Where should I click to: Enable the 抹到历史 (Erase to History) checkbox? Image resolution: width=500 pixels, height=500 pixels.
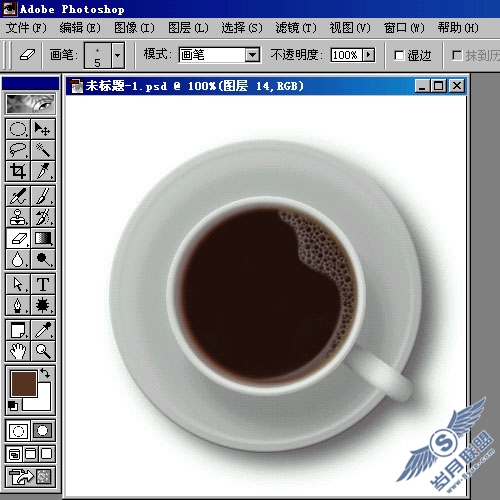click(457, 55)
